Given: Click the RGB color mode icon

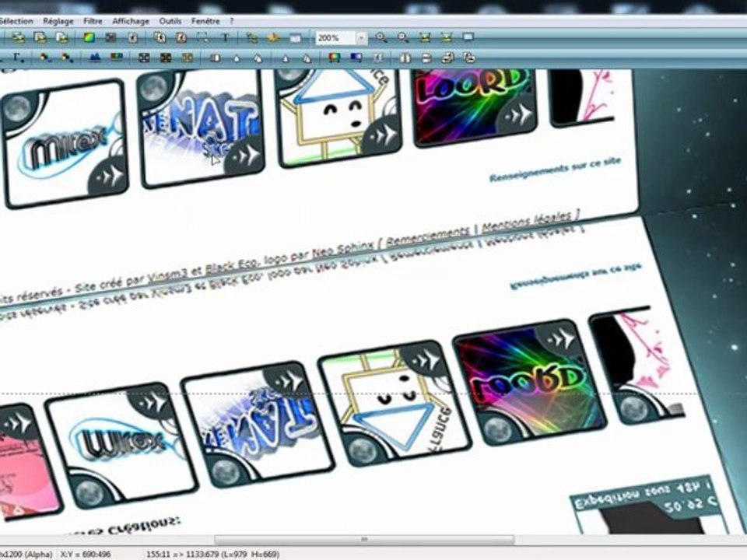Looking at the screenshot, I should (89, 37).
